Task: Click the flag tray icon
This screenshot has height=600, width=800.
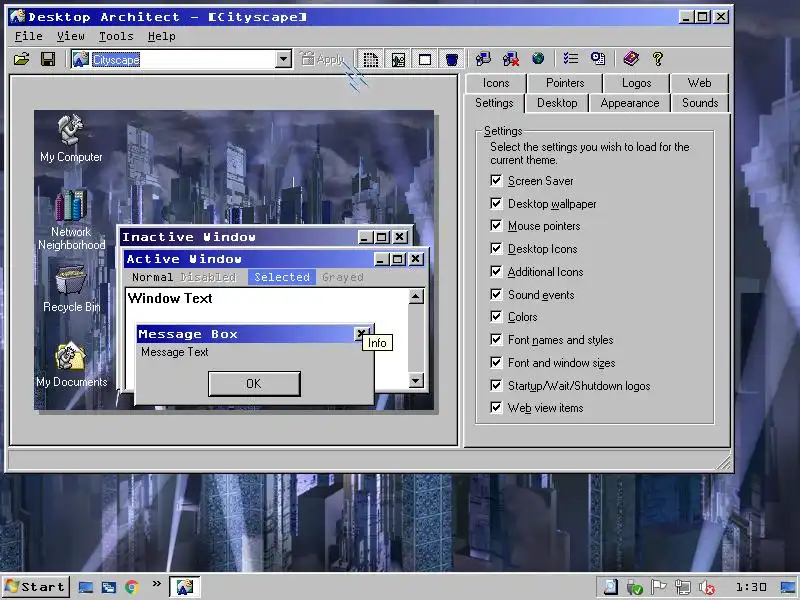Action: 659,588
